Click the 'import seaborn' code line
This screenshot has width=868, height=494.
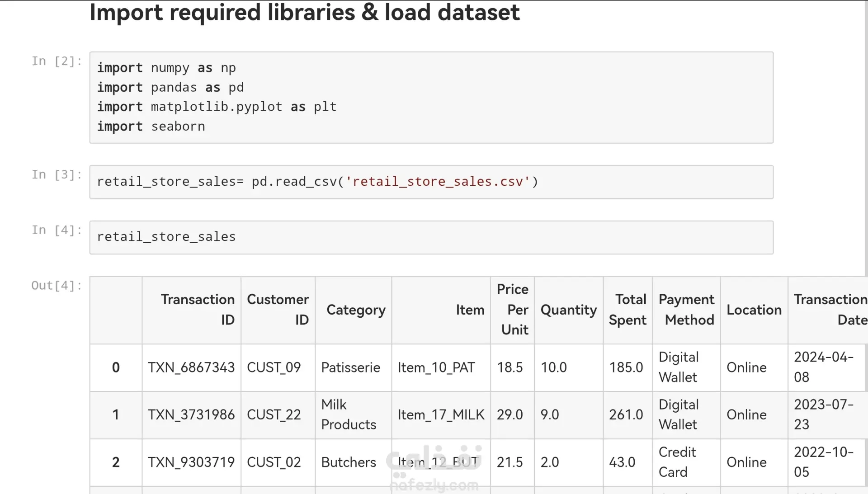point(151,127)
